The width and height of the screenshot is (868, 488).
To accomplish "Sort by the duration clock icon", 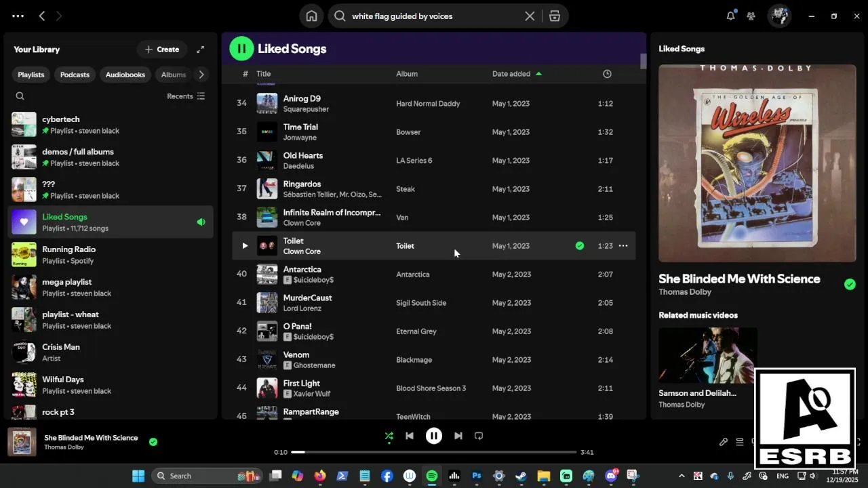I will pyautogui.click(x=607, y=74).
